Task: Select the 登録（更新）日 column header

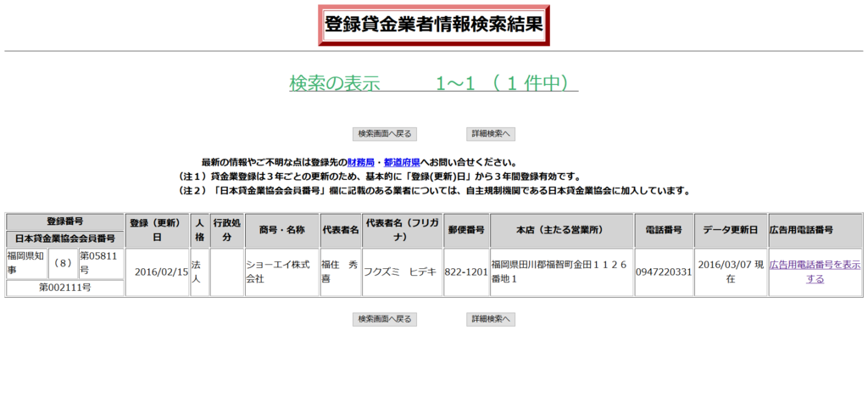Action: click(x=157, y=231)
